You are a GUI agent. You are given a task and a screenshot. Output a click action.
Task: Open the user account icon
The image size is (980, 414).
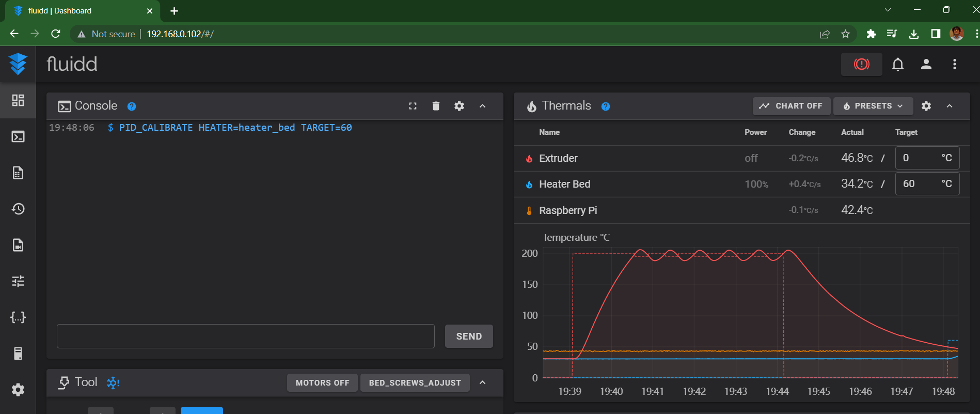pyautogui.click(x=926, y=64)
